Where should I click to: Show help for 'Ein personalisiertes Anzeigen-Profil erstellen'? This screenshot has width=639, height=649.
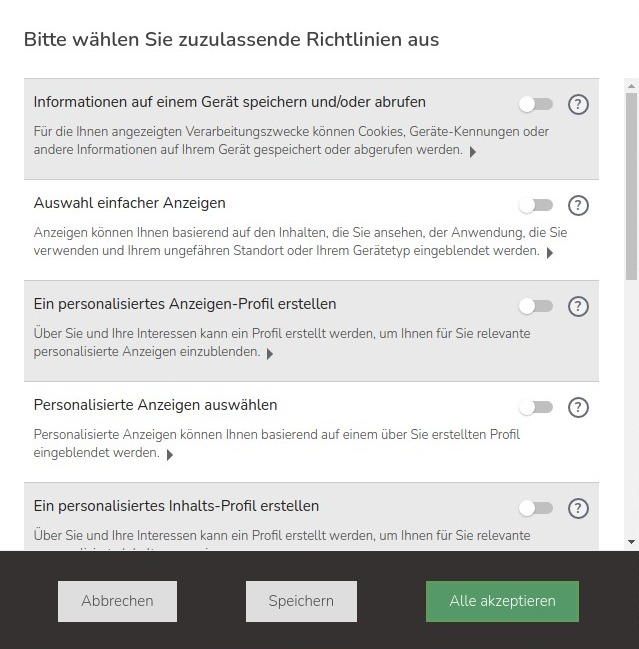pyautogui.click(x=577, y=306)
